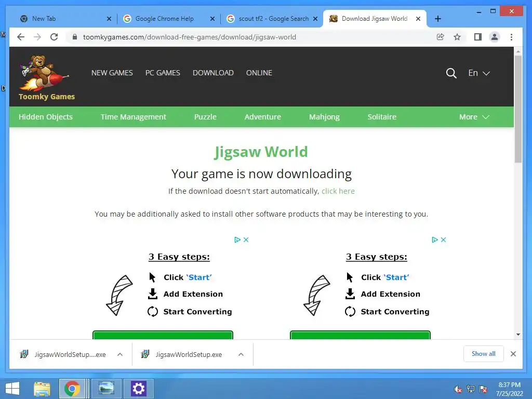The width and height of the screenshot is (532, 399).
Task: Click the left ad's AdChoices icon
Action: click(x=237, y=240)
